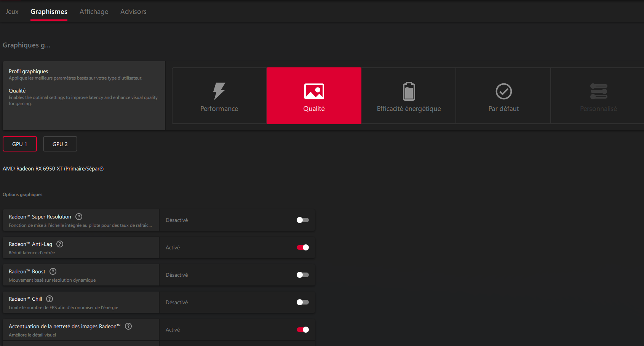Screen dimensions: 644x346
Task: Choose the Qualité image icon profile
Action: (314, 96)
